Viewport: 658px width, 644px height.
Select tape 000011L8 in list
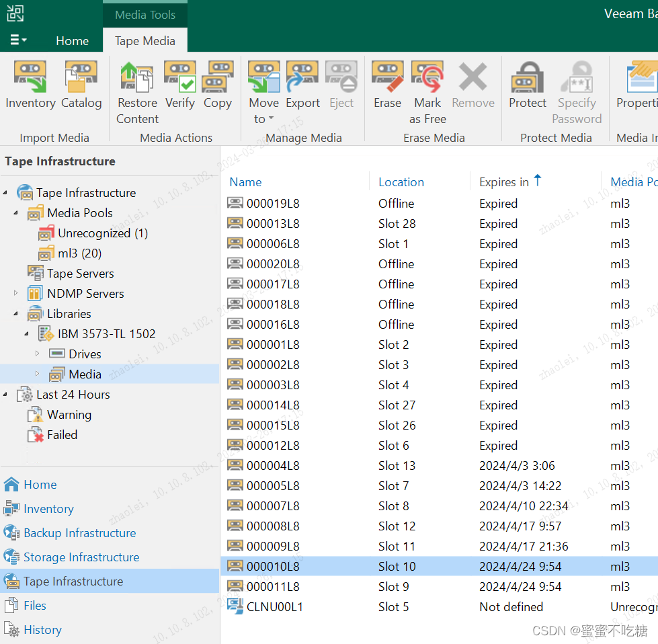pos(273,586)
